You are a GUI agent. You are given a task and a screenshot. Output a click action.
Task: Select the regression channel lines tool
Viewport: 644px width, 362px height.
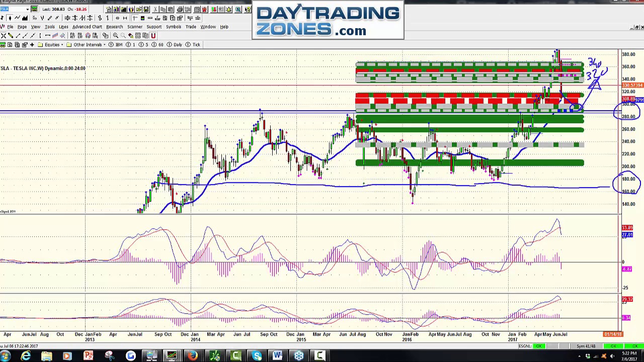pyautogui.click(x=55, y=35)
